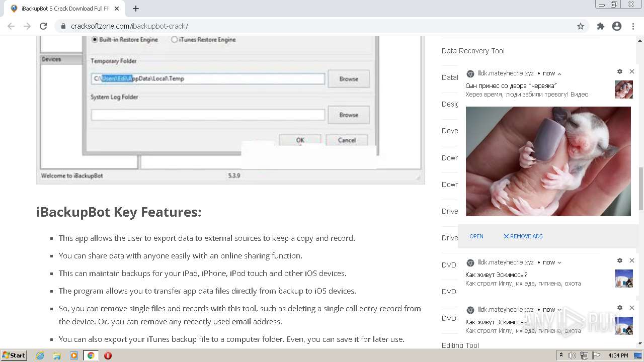
Task: Open Windows Media Player from the taskbar
Action: [74, 355]
